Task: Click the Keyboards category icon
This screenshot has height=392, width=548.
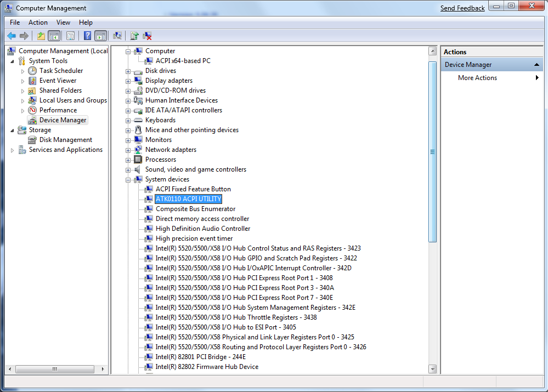Action: [138, 120]
